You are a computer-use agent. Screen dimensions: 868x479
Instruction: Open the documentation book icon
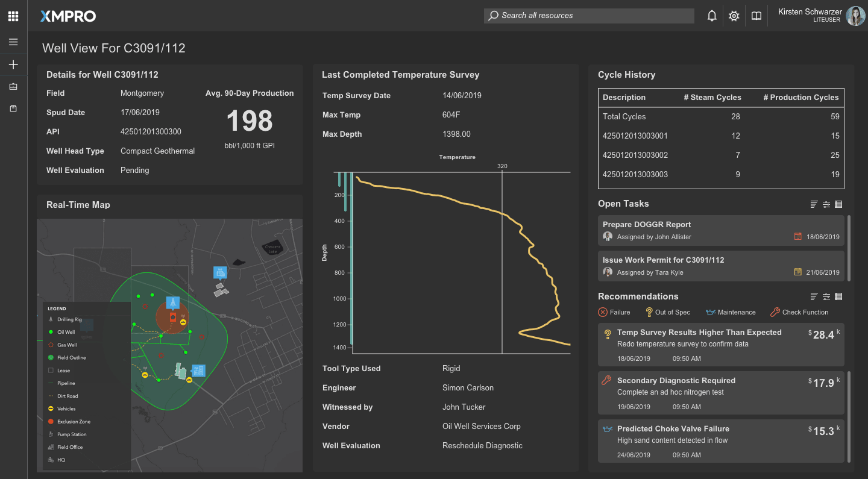pyautogui.click(x=756, y=16)
